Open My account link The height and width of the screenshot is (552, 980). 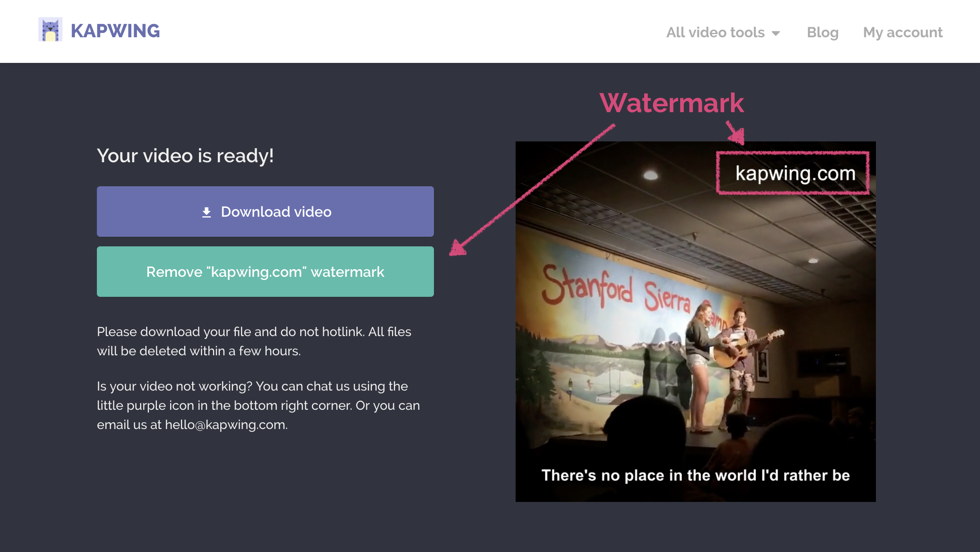click(x=902, y=32)
